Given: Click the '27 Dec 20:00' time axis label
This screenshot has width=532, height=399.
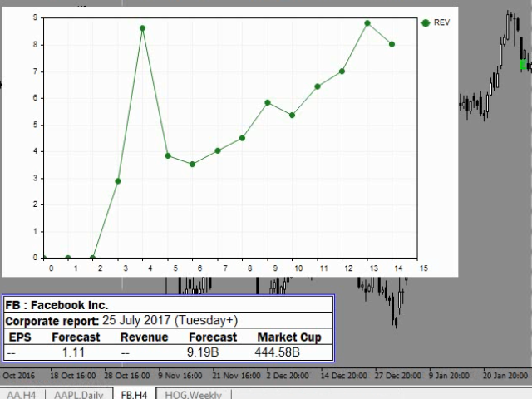Looking at the screenshot, I should point(397,376).
